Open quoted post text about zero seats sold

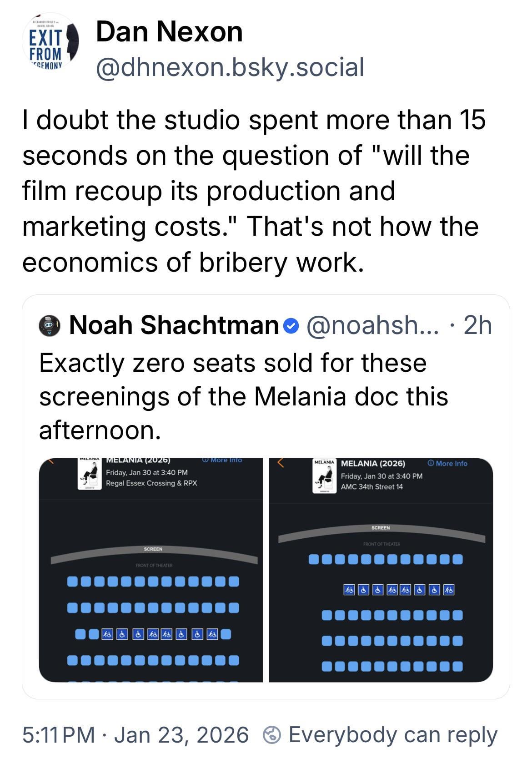click(x=243, y=396)
